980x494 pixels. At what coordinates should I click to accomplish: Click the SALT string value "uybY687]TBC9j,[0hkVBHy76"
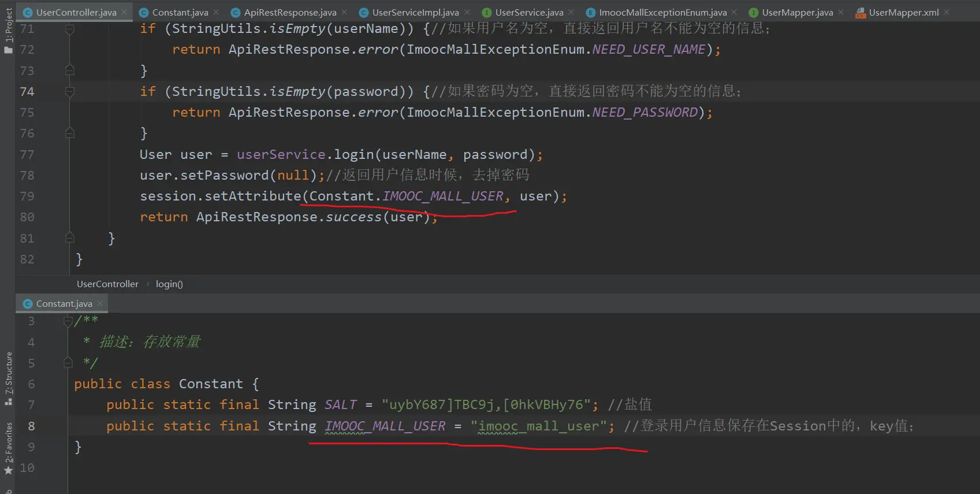pos(486,404)
